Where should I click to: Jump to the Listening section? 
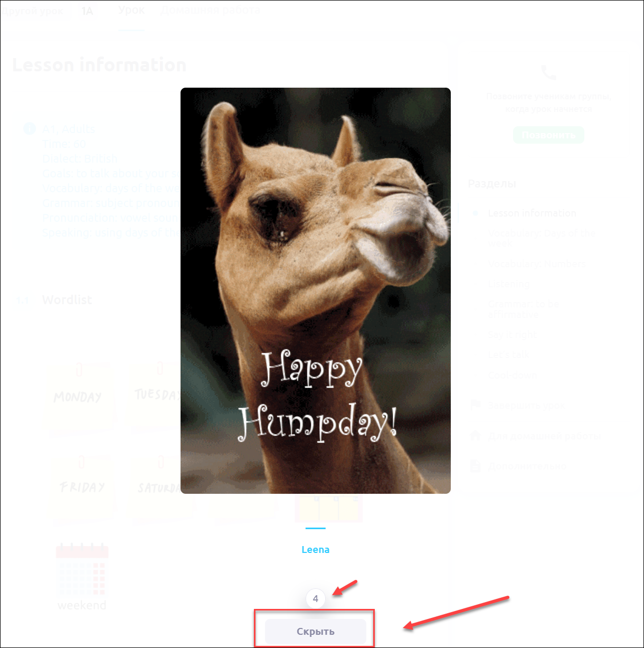coord(508,284)
